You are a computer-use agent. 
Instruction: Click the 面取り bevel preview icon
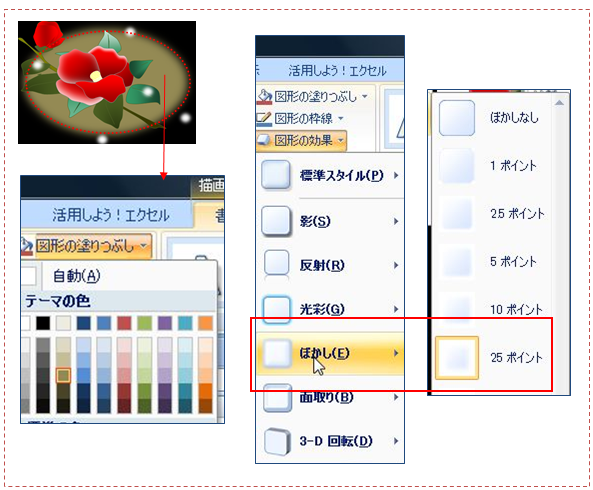(277, 397)
